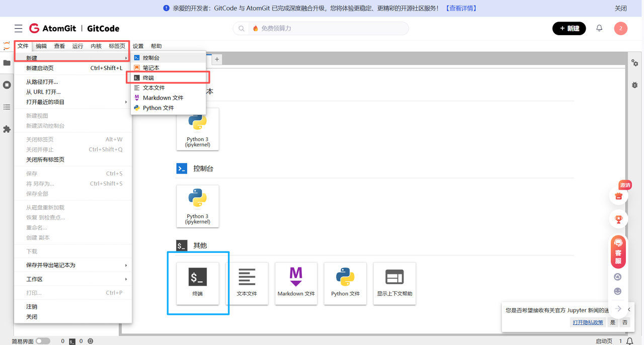
Task: Expand the 新建 submenu
Action: pos(73,58)
